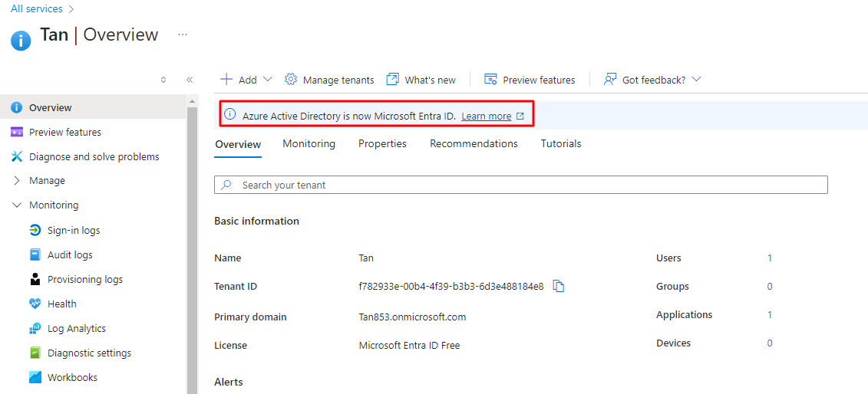Click the Tan853.onmicrosoft.com primary domain text
Screen dimensions: 868x394
(x=412, y=317)
